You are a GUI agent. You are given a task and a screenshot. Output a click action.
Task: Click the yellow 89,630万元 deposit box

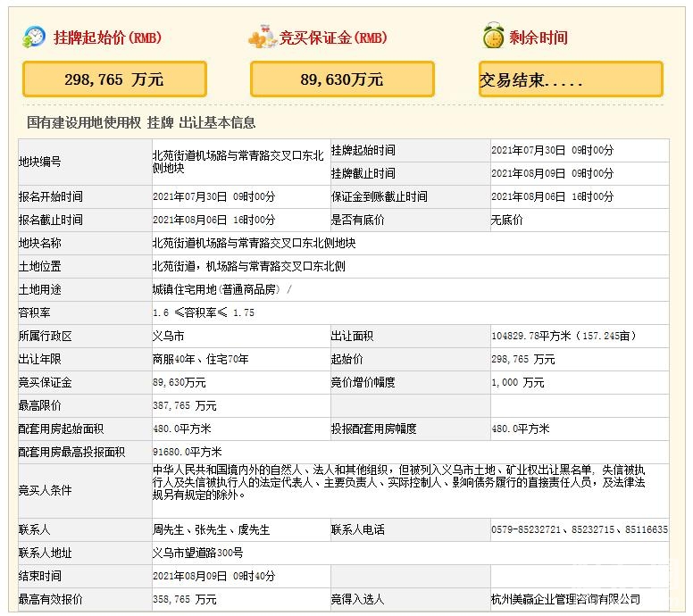pos(342,79)
